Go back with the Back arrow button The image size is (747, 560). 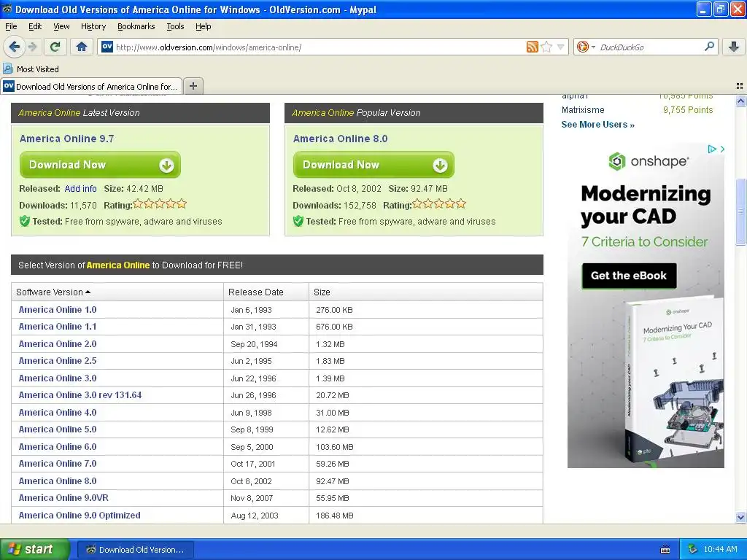14,47
